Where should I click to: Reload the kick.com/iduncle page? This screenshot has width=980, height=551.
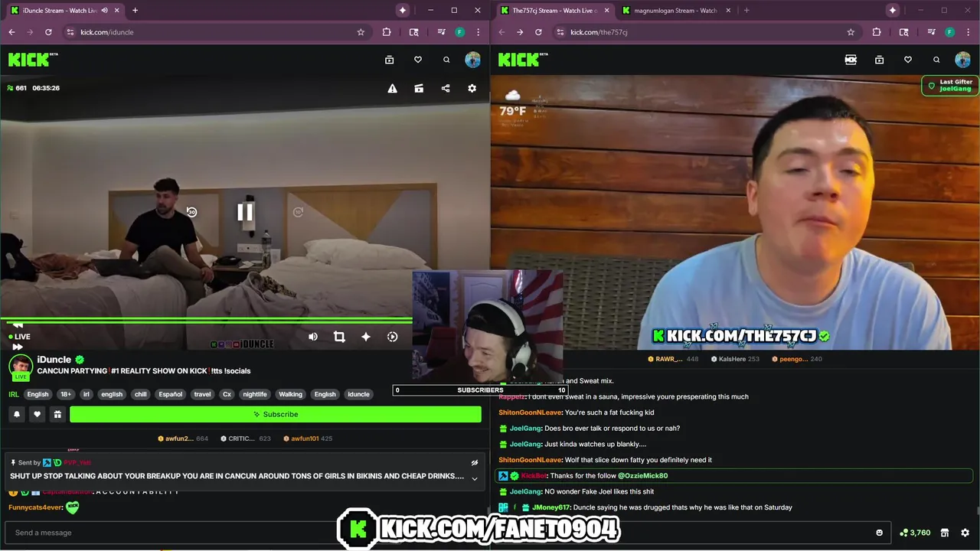click(x=48, y=32)
